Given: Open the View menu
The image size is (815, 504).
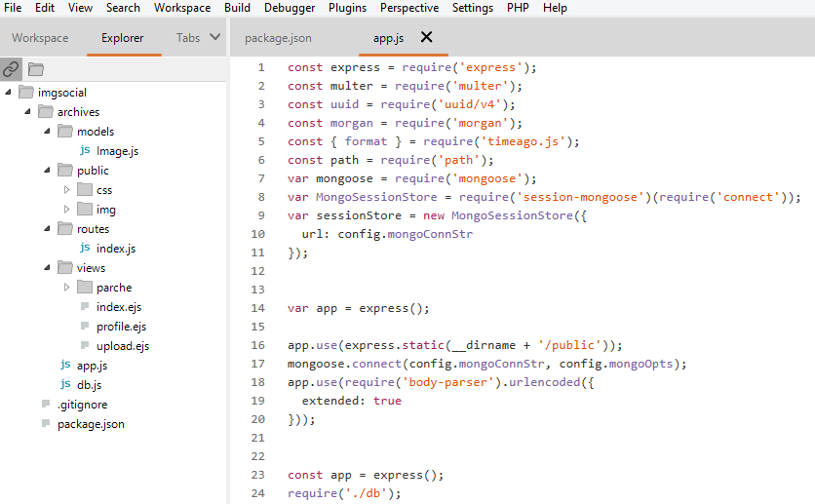Looking at the screenshot, I should click(x=80, y=8).
